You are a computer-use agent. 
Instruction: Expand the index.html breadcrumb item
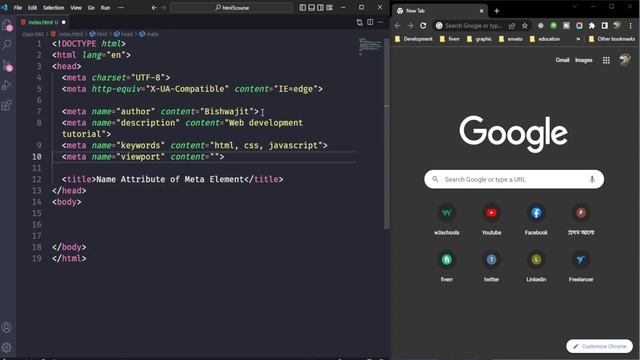pos(67,34)
